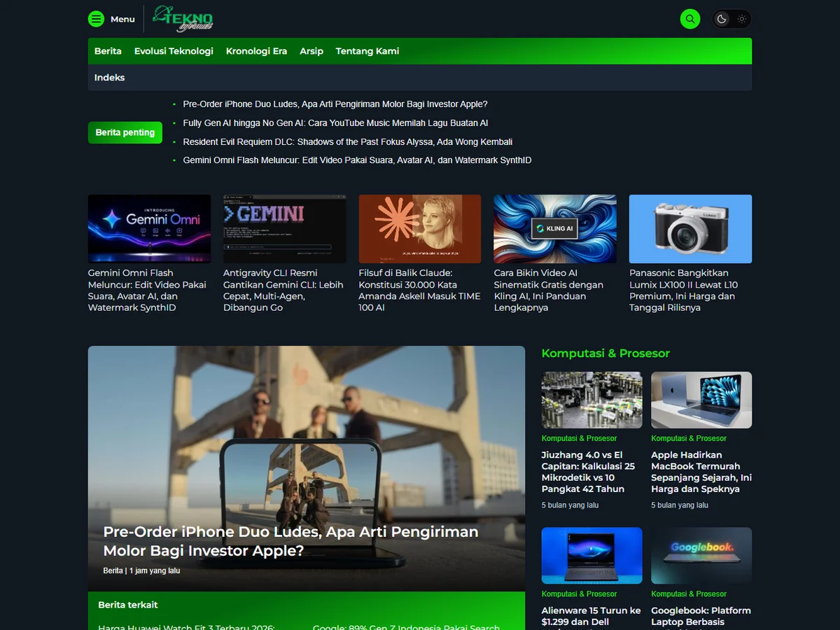The width and height of the screenshot is (840, 630).
Task: Open Resident Evil Requiem DLC headline
Action: [x=348, y=142]
